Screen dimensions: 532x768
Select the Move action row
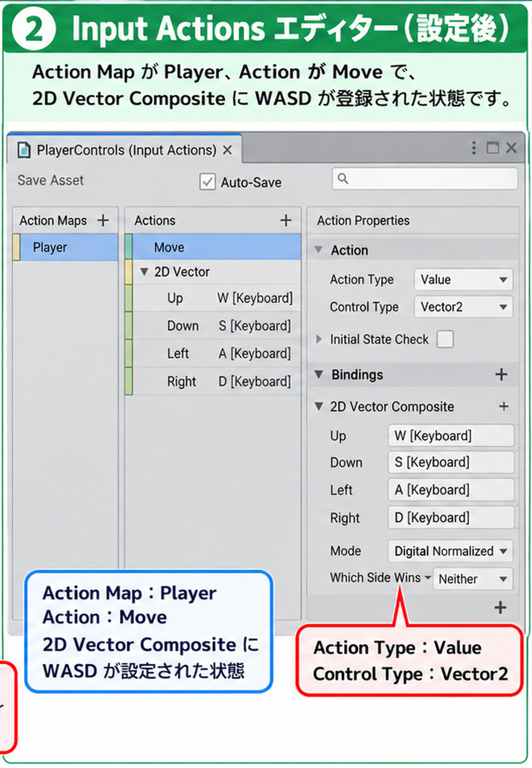tap(213, 247)
